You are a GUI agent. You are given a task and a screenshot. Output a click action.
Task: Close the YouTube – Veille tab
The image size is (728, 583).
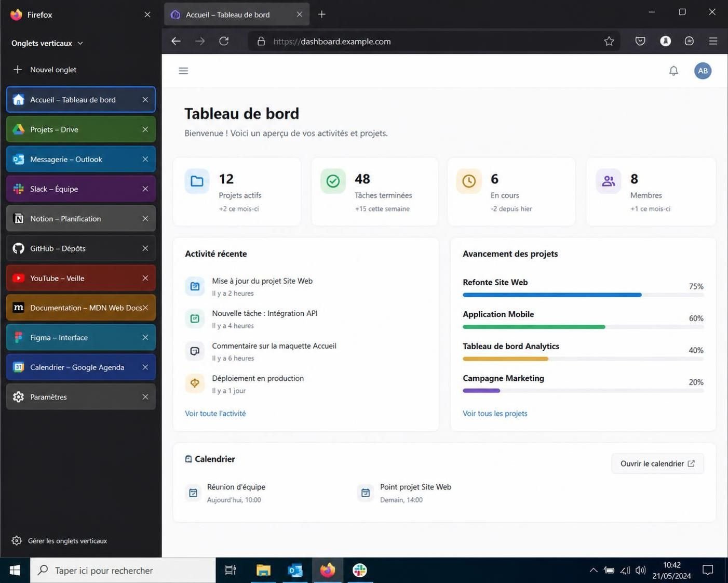point(145,278)
